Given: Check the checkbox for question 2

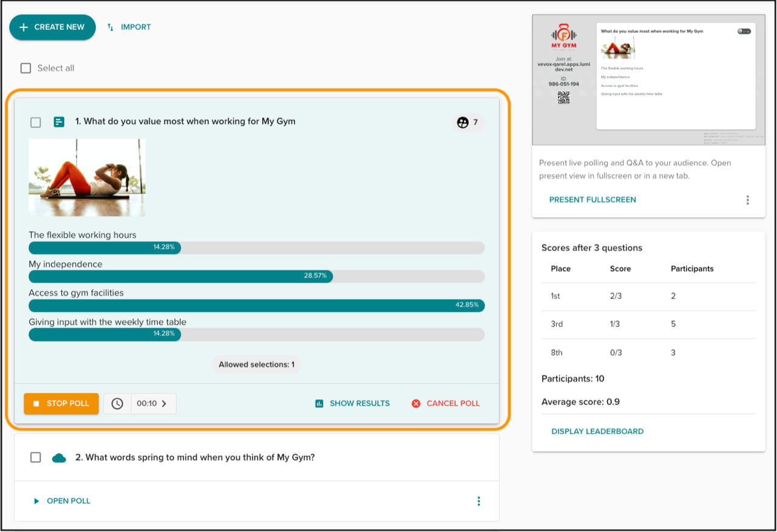Looking at the screenshot, I should [x=35, y=457].
